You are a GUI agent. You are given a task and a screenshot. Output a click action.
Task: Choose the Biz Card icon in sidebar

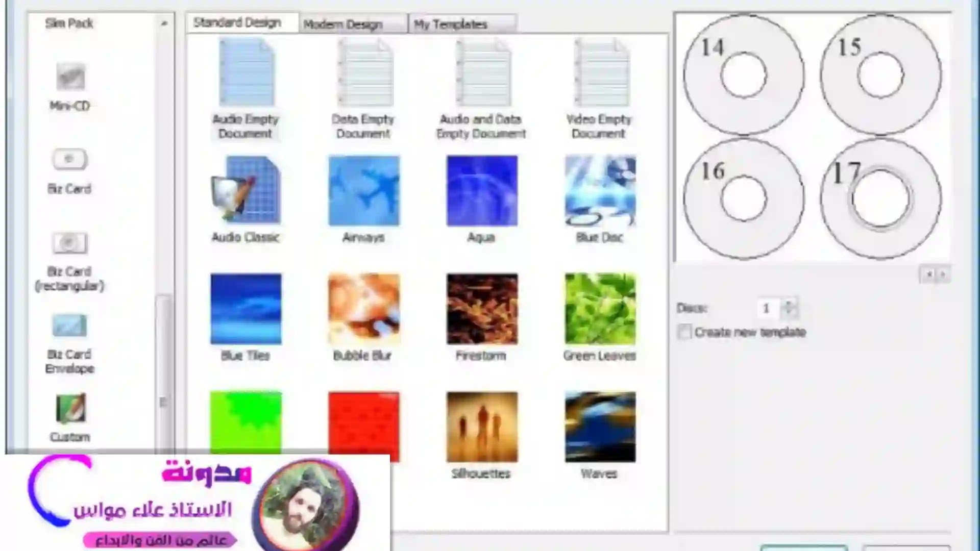coord(70,160)
